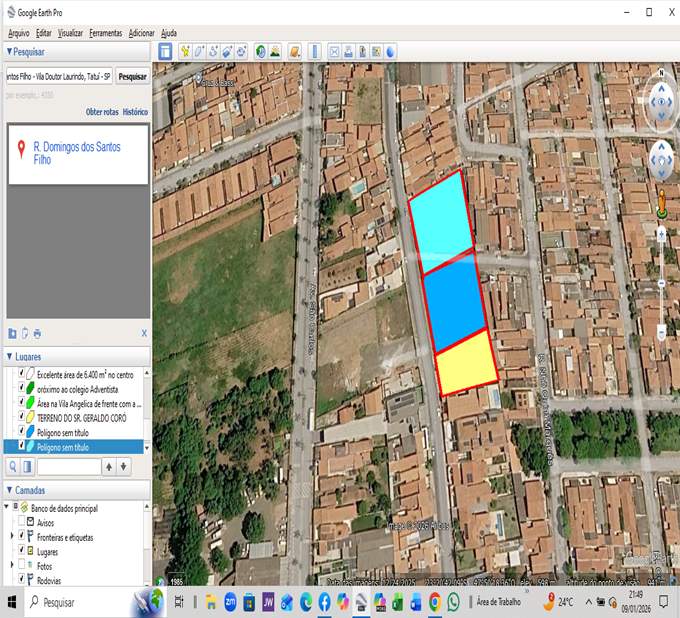Image resolution: width=680 pixels, height=618 pixels.
Task: Click the Add Placemark pushpin icon
Action: click(185, 51)
